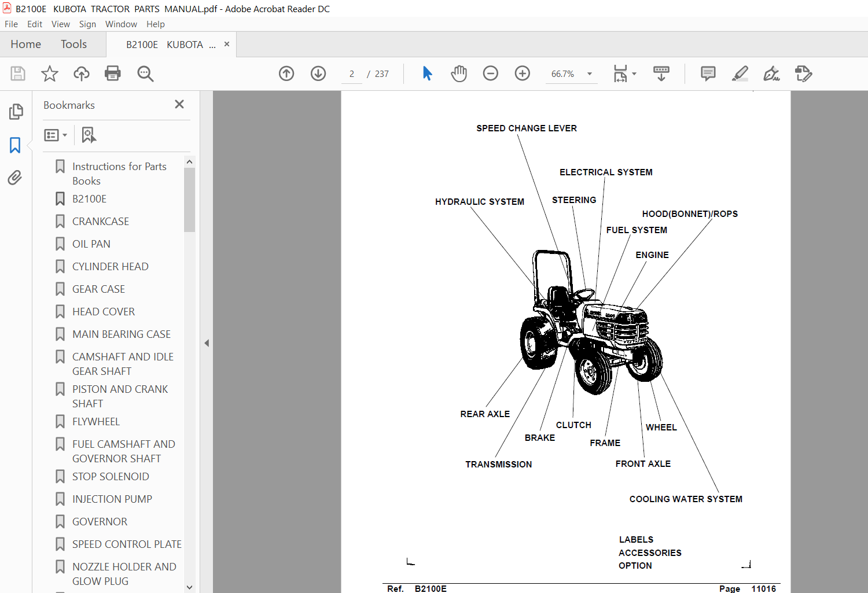Zoom out with the minus icon
Image resolution: width=868 pixels, height=593 pixels.
tap(491, 73)
